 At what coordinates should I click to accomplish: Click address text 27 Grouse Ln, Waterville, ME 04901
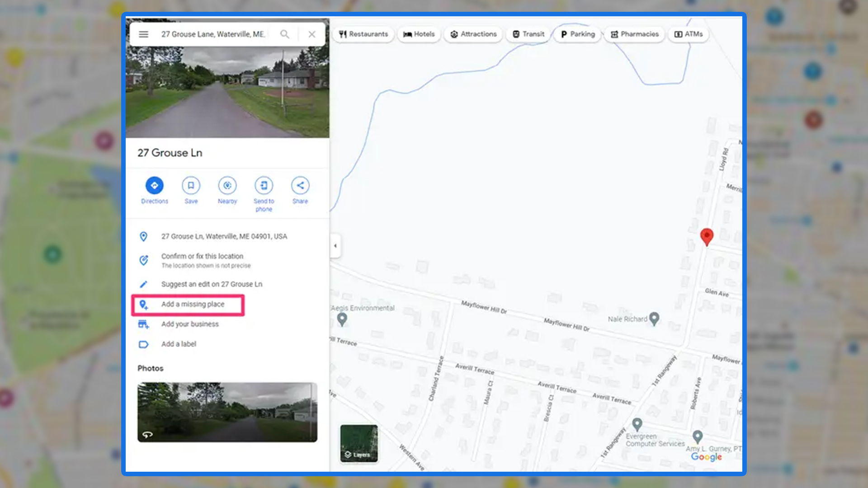click(x=224, y=236)
